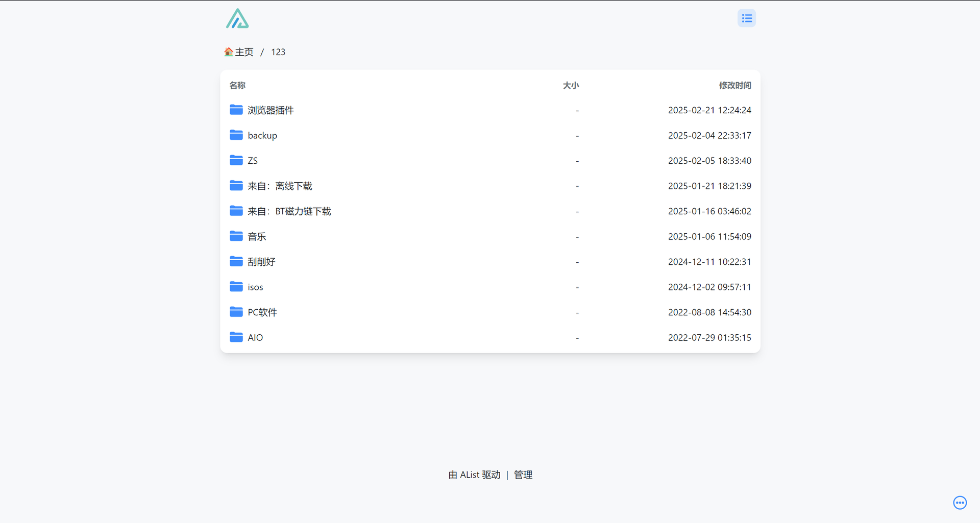This screenshot has height=523, width=980.
Task: Click the date 2022-07-29 01:35:15
Action: coord(709,337)
